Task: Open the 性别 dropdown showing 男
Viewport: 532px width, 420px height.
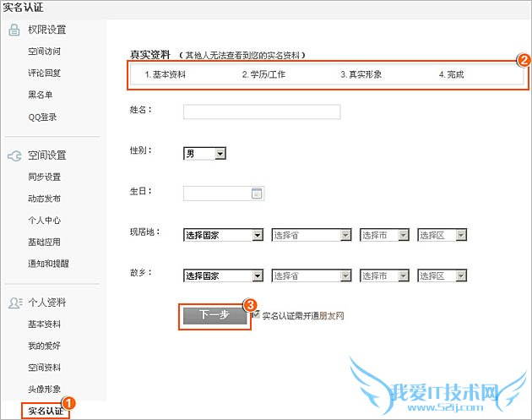Action: tap(204, 154)
